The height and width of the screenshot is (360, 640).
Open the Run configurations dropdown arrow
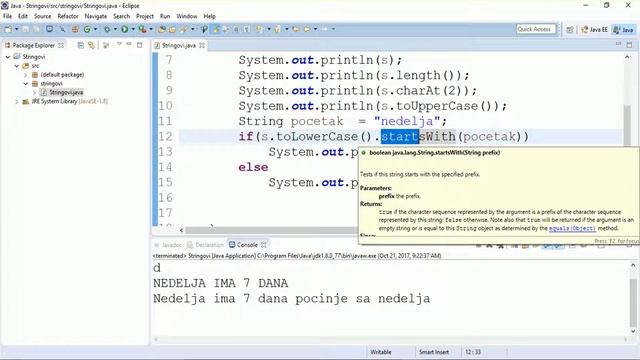coord(133,29)
